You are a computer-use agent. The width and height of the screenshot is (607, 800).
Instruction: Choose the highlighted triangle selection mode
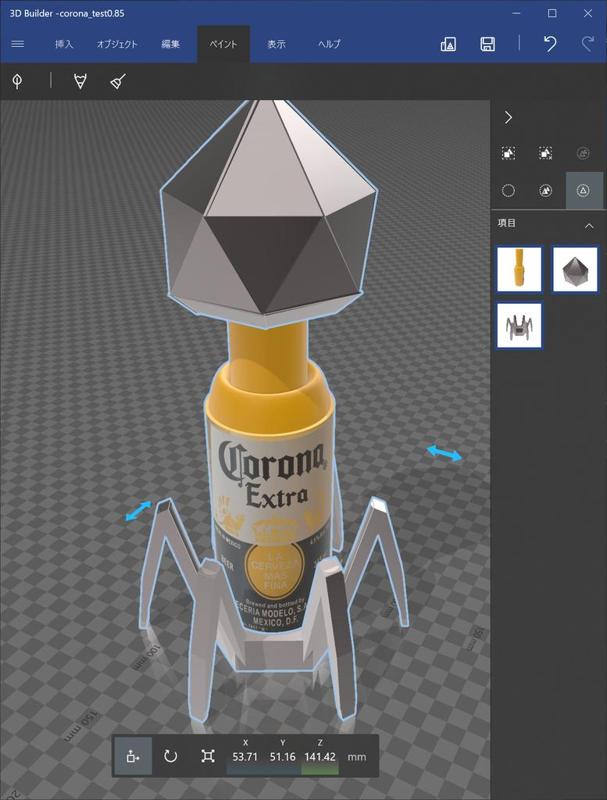583,191
